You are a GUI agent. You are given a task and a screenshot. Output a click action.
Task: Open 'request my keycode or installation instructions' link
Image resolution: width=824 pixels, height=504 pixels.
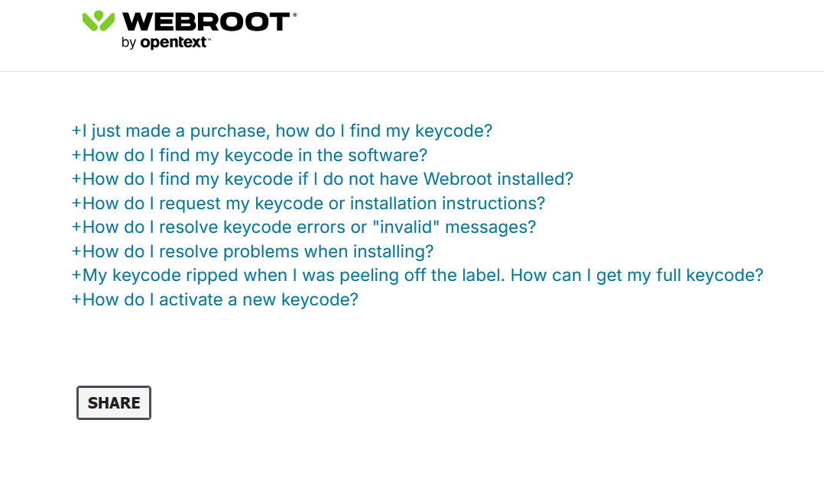pos(313,204)
